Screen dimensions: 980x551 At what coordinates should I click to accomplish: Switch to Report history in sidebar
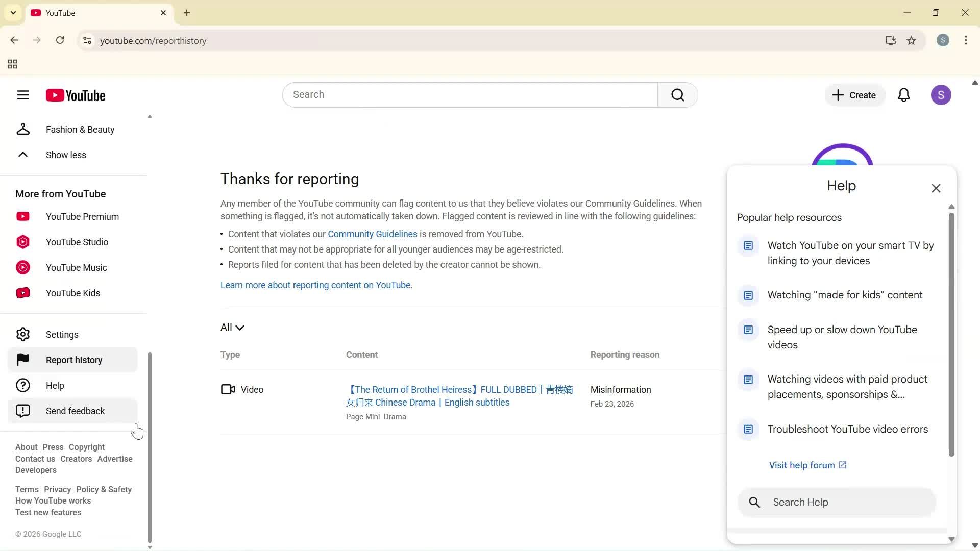(x=73, y=360)
